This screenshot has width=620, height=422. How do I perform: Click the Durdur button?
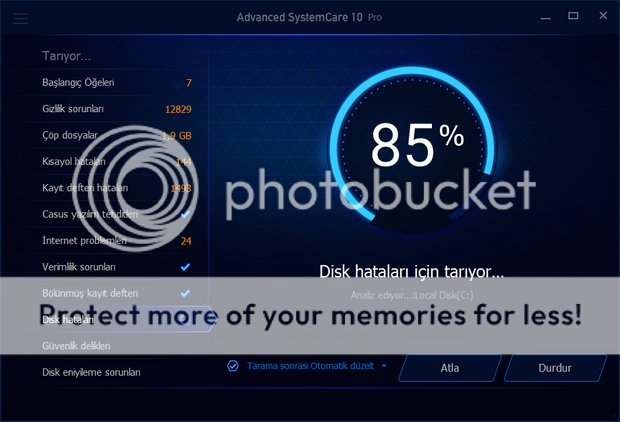(x=555, y=368)
